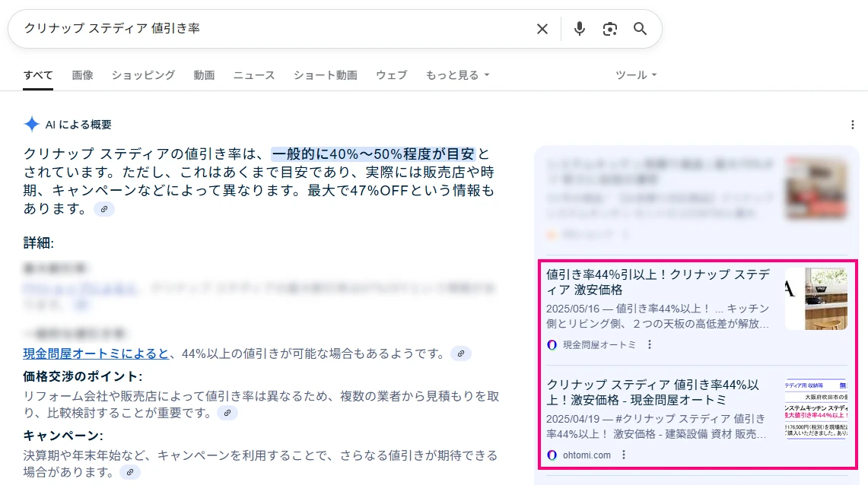Open result 値引き率44%引以上！クリナップ ステディア 激安価格
This screenshot has height=485, width=868.
(658, 282)
